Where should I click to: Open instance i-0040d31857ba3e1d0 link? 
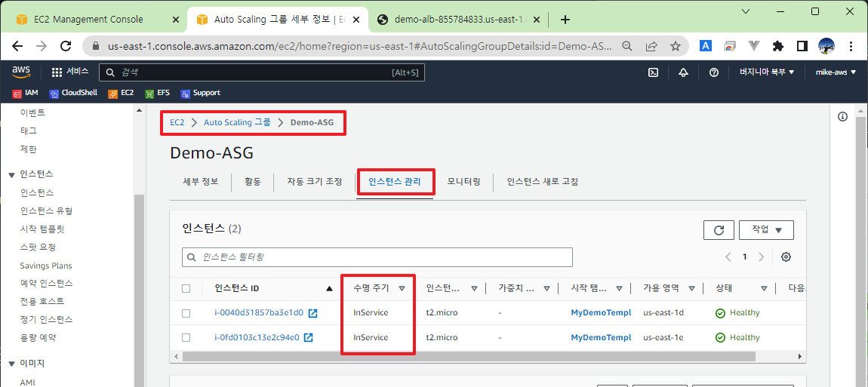tap(259, 313)
